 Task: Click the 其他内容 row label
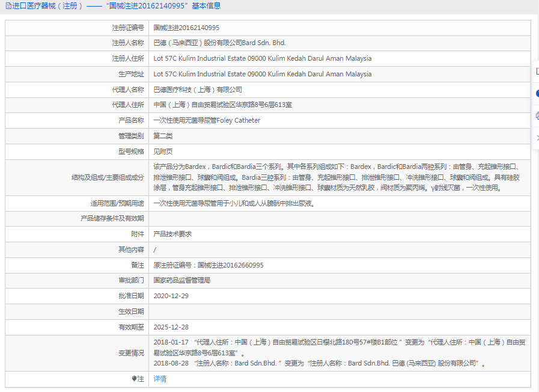132,250
